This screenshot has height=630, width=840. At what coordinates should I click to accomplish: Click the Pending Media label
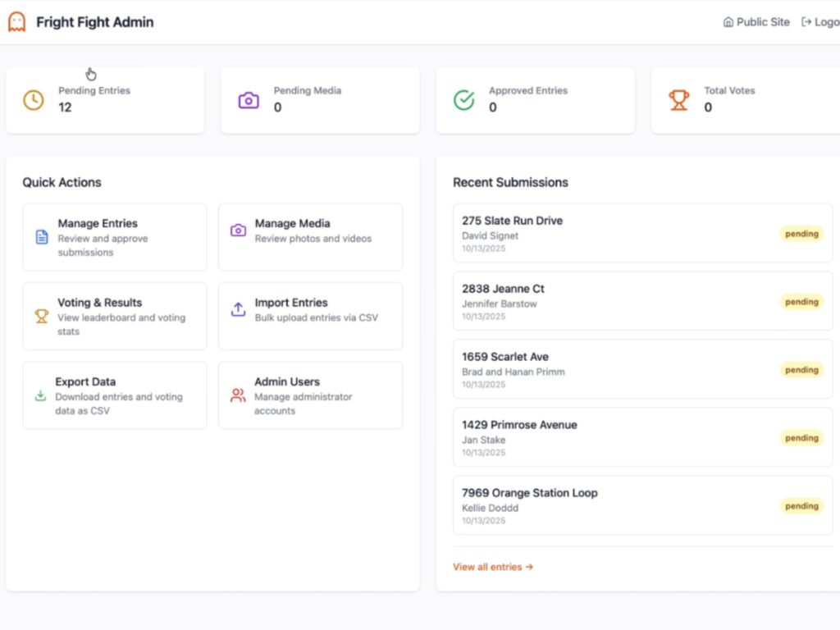[x=308, y=90]
